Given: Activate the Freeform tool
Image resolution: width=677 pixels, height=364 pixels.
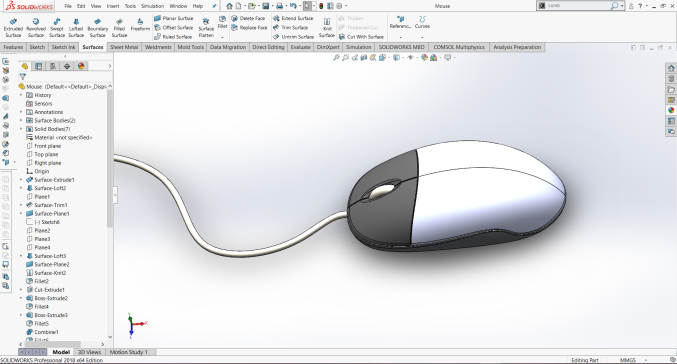Looking at the screenshot, I should [x=140, y=25].
